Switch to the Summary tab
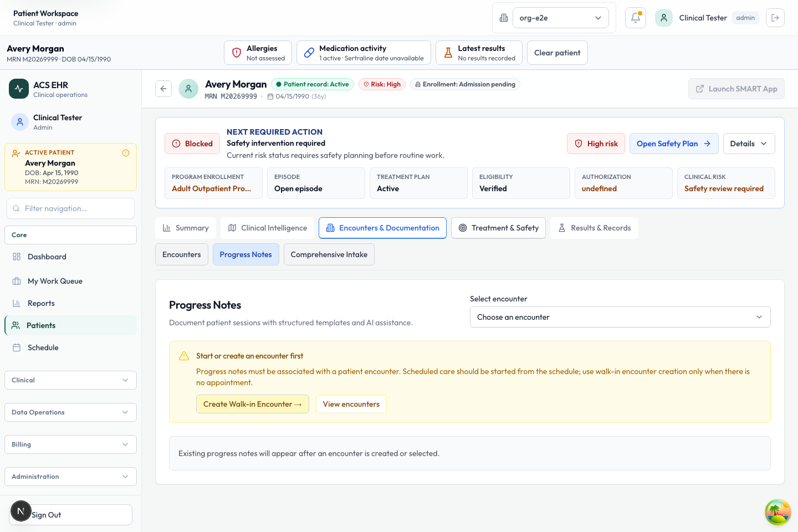Image resolution: width=798 pixels, height=532 pixels. click(x=186, y=228)
